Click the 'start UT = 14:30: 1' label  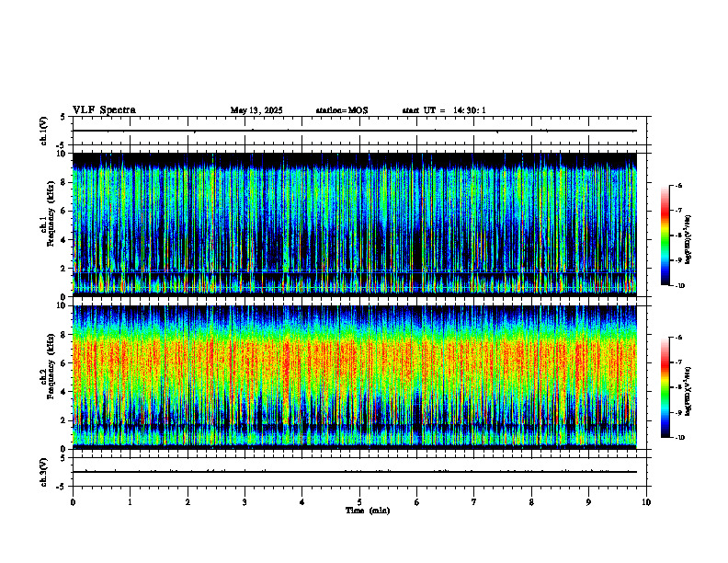tap(444, 110)
